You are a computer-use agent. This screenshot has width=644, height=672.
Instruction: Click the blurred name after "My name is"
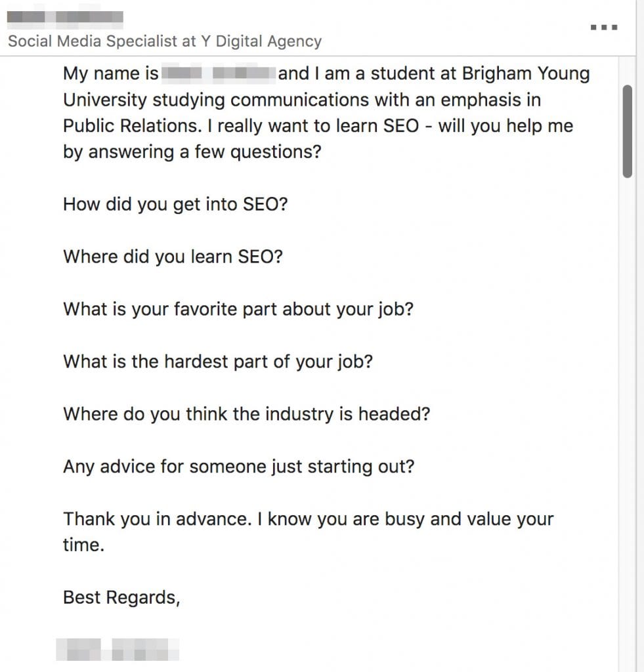click(x=218, y=73)
